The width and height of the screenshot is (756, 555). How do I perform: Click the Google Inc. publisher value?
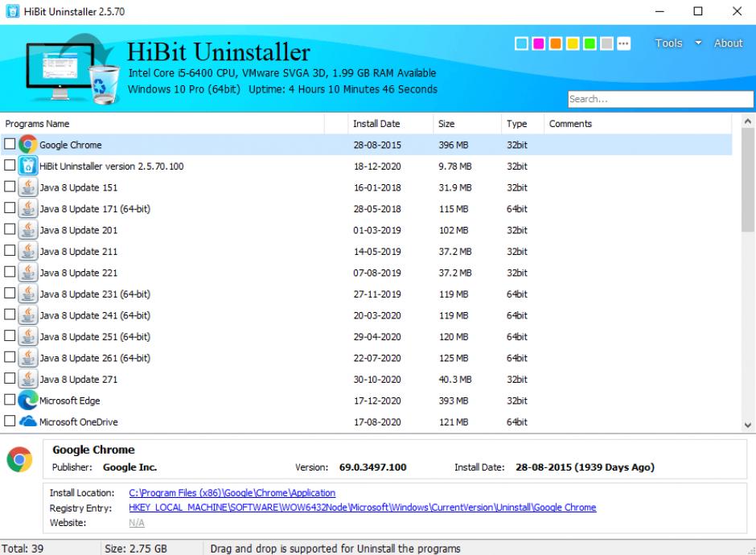click(129, 467)
